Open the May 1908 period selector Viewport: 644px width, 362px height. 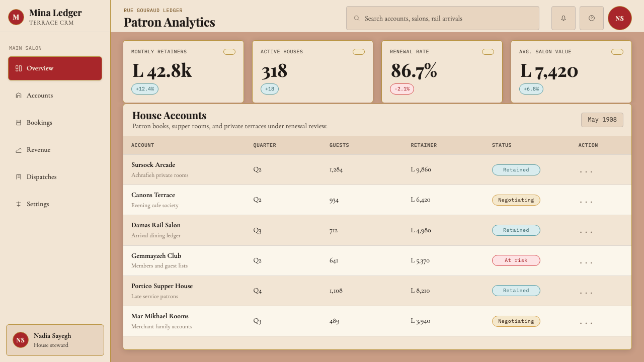click(x=602, y=120)
